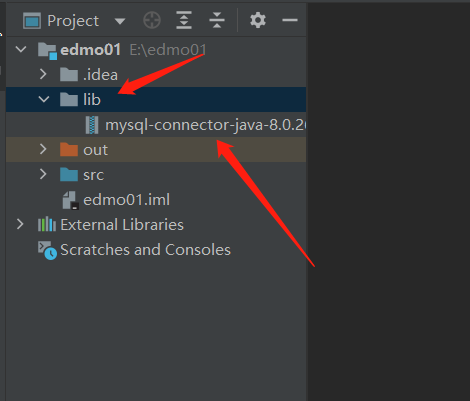Select the .idea folder row
This screenshot has height=401, width=470.
[x=156, y=75]
